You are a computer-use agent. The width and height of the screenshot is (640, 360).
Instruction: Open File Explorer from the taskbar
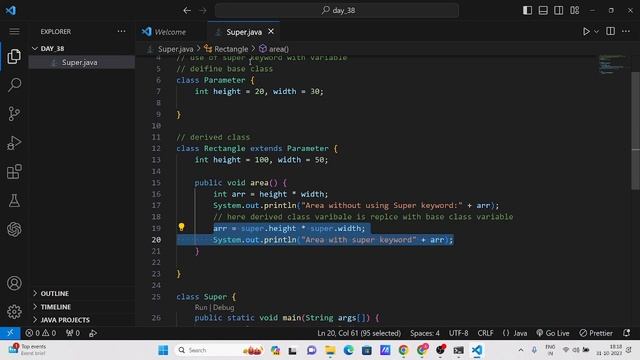point(330,350)
